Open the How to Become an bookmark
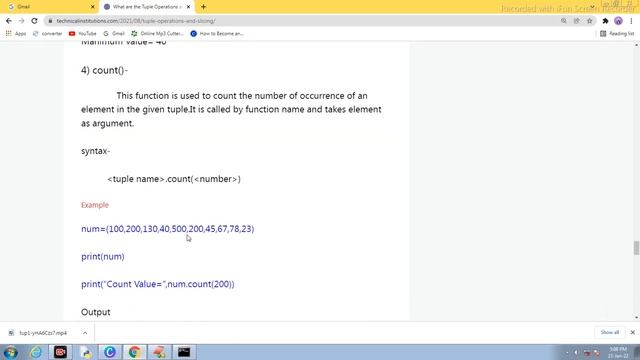This screenshot has width=640, height=360. pos(217,33)
